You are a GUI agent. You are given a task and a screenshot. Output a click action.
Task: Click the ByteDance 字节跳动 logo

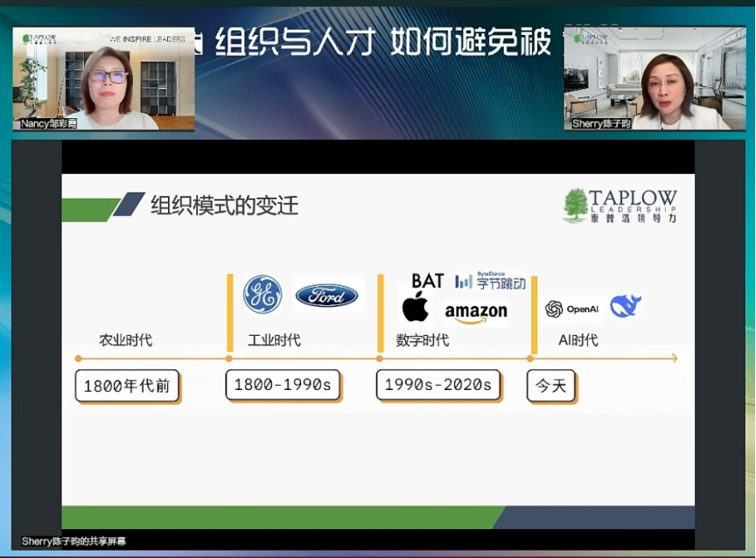[490, 281]
